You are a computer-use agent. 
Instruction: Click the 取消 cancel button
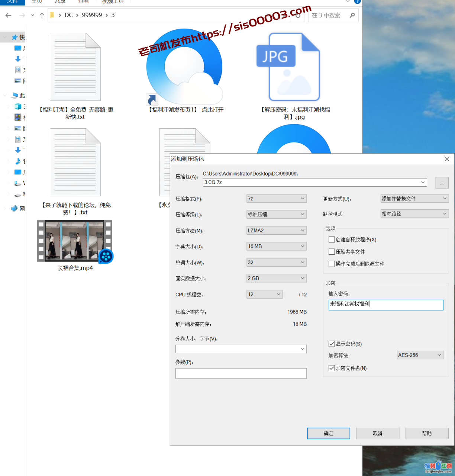click(x=377, y=433)
